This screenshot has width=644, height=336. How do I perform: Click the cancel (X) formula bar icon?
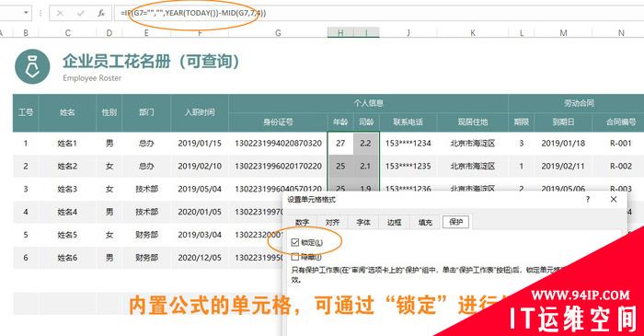tap(60, 13)
